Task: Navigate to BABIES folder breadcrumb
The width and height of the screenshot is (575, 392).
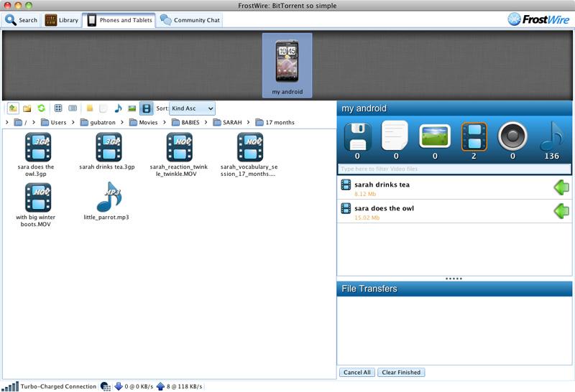Action: (185, 122)
